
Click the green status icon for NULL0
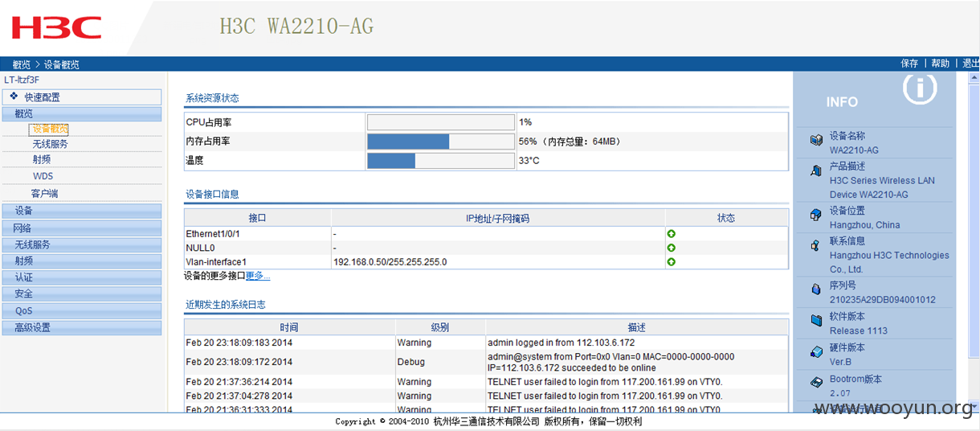tap(672, 248)
